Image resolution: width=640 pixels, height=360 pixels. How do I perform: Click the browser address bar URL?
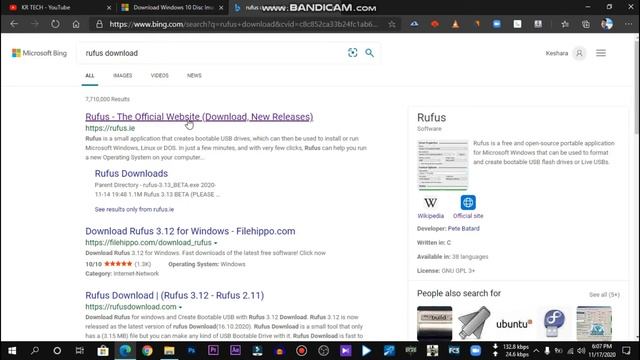(x=244, y=24)
